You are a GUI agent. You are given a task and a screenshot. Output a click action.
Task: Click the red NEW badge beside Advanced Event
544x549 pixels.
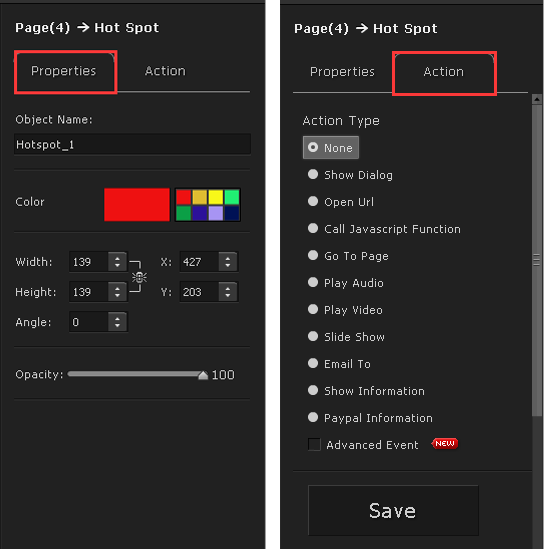point(445,444)
